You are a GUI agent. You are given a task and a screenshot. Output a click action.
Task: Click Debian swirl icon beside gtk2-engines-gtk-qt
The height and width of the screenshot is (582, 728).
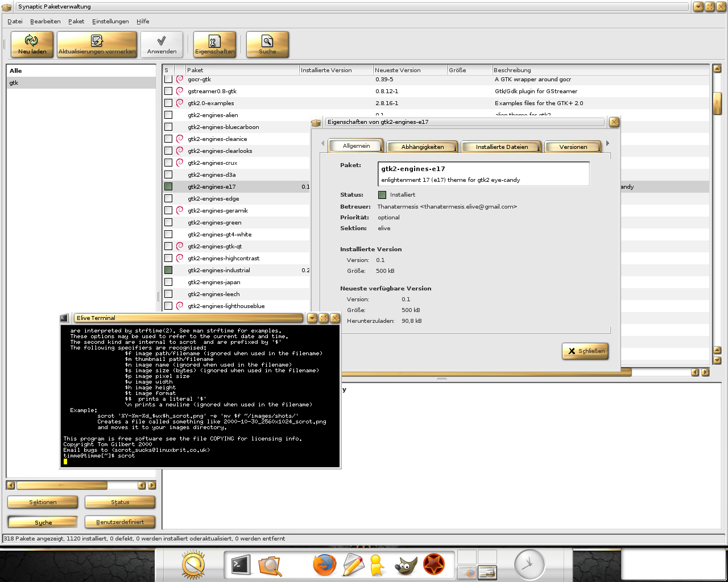[x=180, y=246]
